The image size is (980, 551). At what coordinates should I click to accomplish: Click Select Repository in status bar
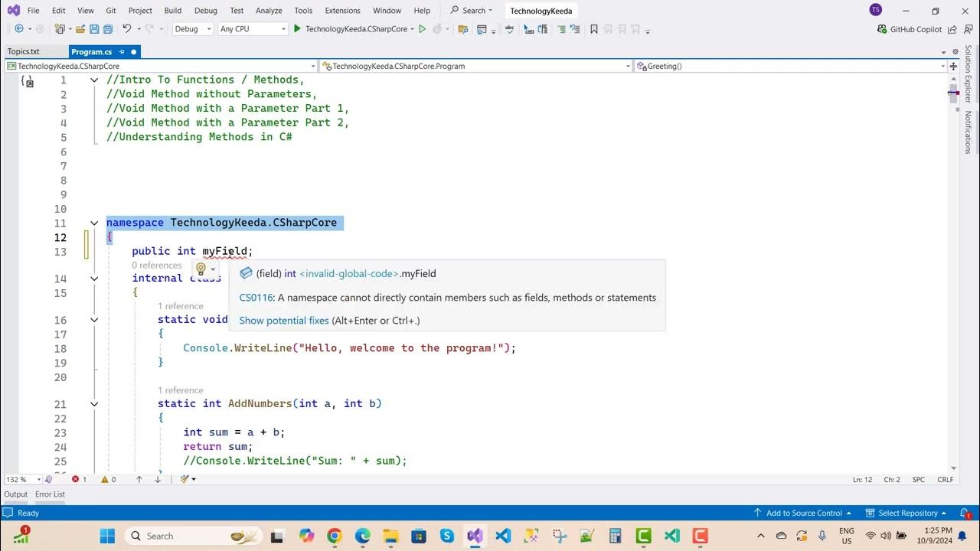[907, 513]
